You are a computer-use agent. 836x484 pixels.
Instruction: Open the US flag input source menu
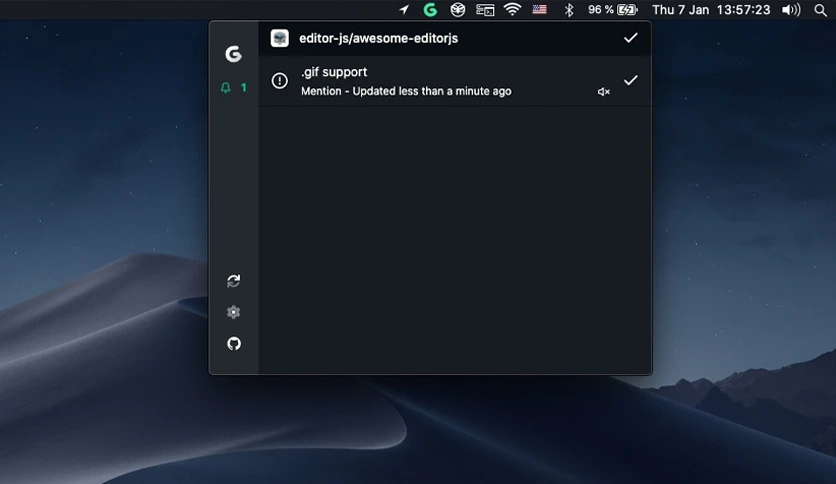pyautogui.click(x=540, y=9)
